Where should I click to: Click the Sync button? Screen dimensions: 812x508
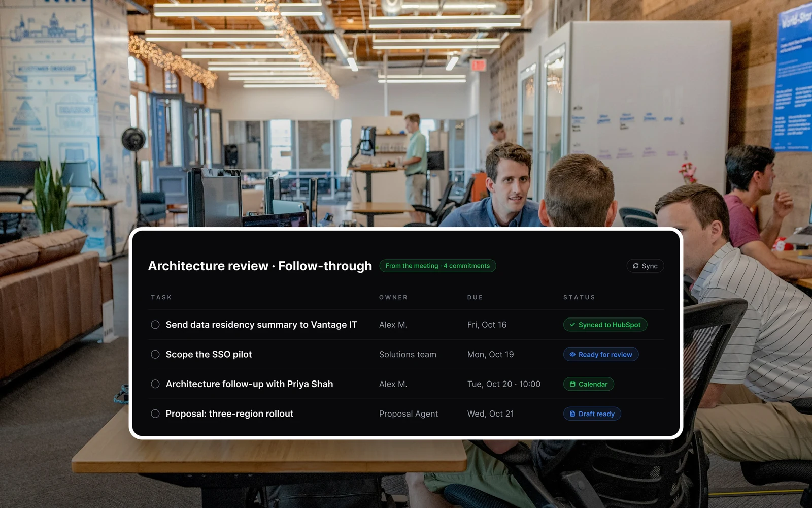tap(645, 266)
